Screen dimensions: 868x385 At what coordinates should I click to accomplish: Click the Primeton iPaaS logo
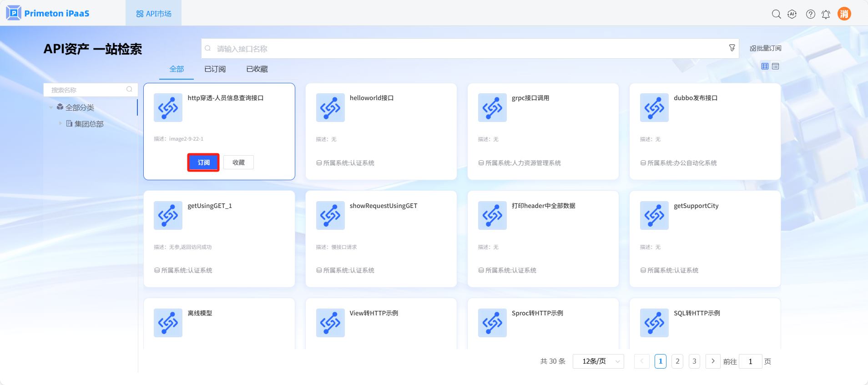click(48, 13)
